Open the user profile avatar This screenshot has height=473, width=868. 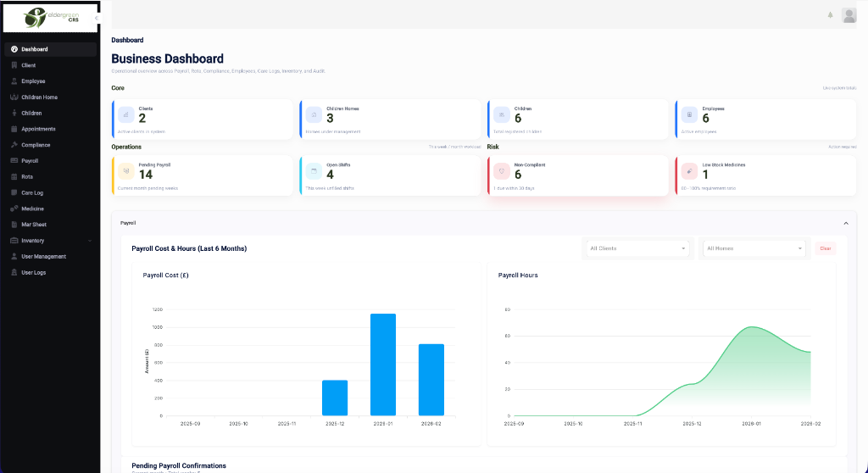[849, 15]
